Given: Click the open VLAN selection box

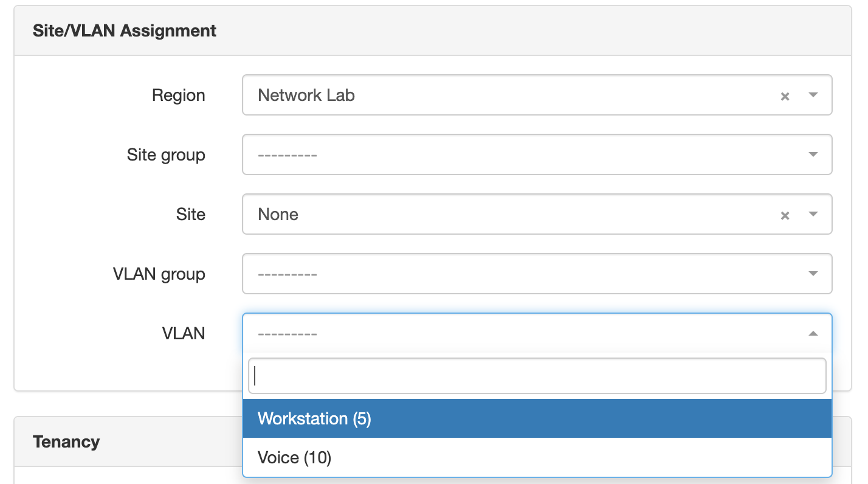Looking at the screenshot, I should coord(537,333).
